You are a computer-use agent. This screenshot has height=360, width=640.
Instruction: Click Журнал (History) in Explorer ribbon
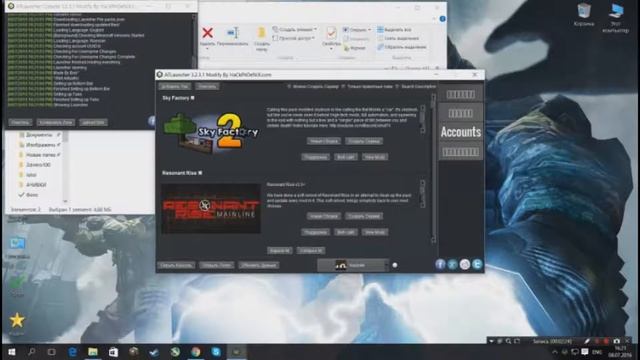coord(355,48)
